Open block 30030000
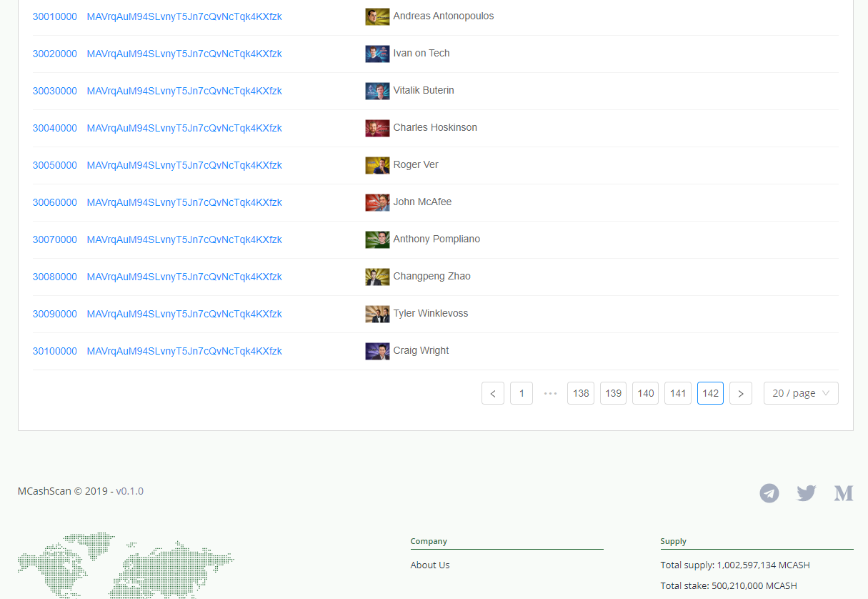The width and height of the screenshot is (868, 599). 55,91
